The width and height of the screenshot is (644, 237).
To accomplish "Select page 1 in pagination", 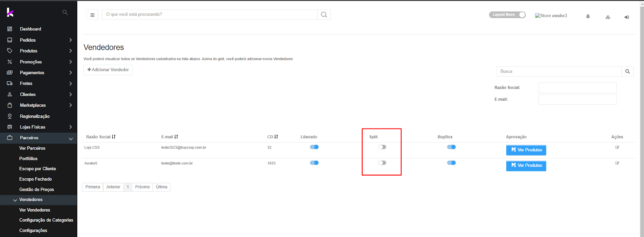I will 128,187.
